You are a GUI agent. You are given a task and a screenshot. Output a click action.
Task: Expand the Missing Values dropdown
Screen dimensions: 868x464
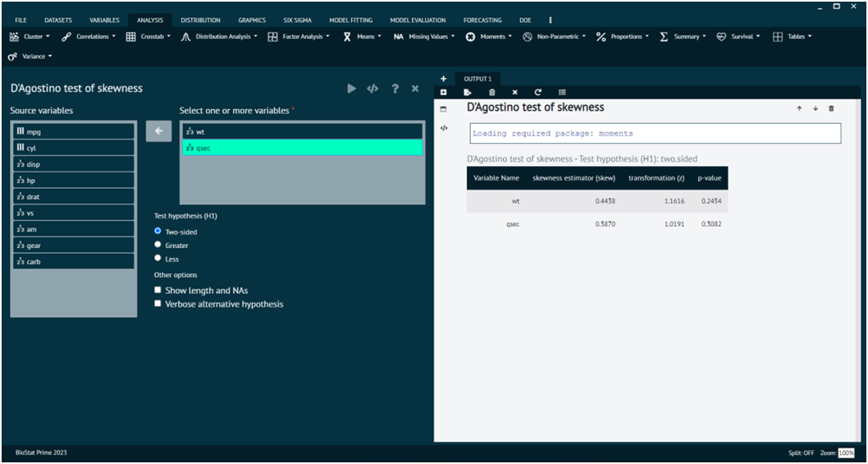tap(424, 37)
